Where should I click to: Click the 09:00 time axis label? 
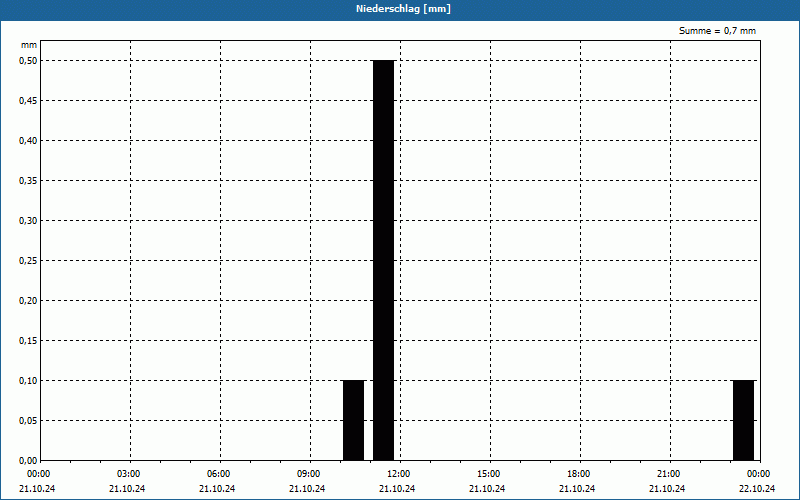pyautogui.click(x=308, y=474)
